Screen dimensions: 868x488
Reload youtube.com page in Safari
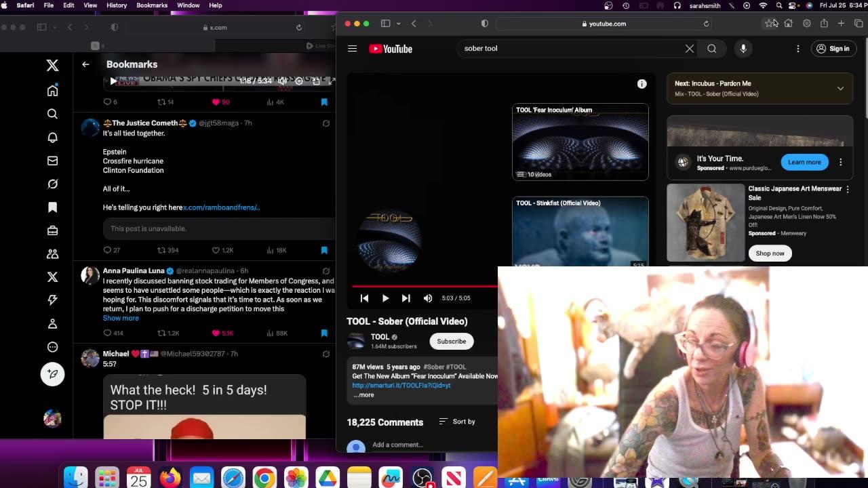click(x=706, y=24)
